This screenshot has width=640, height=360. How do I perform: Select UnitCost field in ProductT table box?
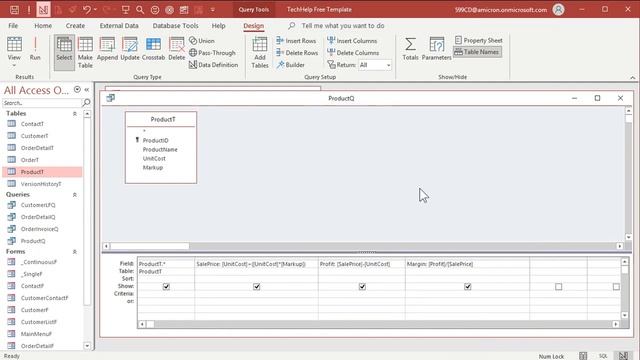tap(154, 158)
